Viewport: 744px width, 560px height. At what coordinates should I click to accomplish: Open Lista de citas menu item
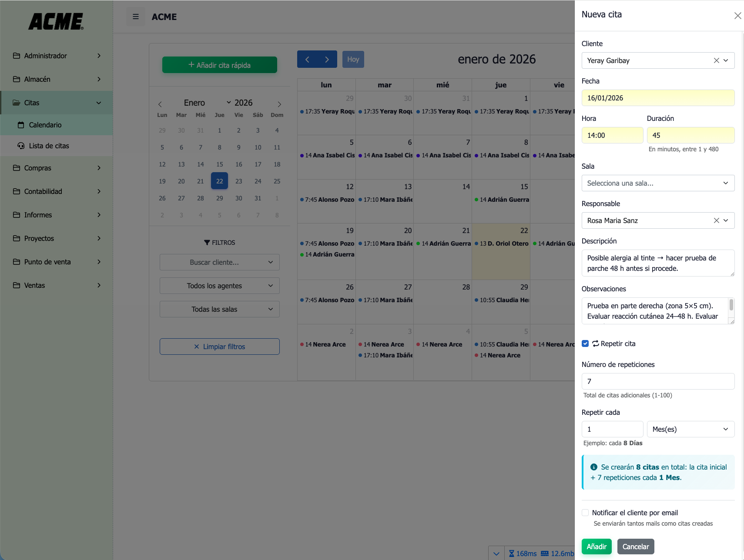49,146
